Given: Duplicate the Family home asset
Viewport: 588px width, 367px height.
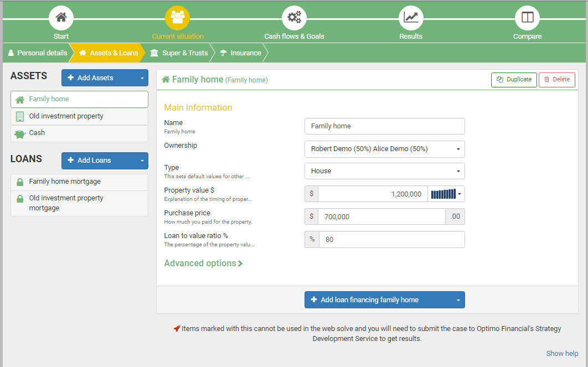Looking at the screenshot, I should [514, 80].
